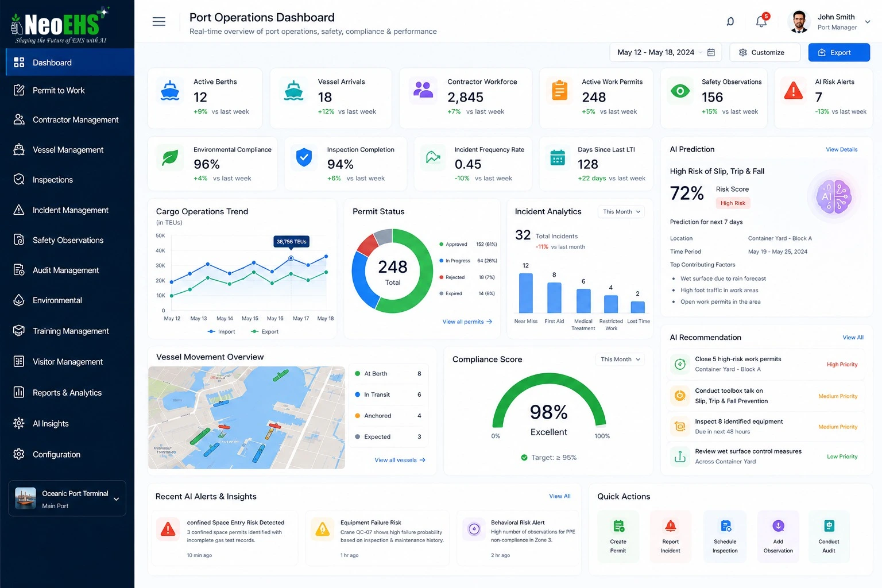Click the Active Work Permits clipboard icon
The image size is (882, 588).
(559, 90)
